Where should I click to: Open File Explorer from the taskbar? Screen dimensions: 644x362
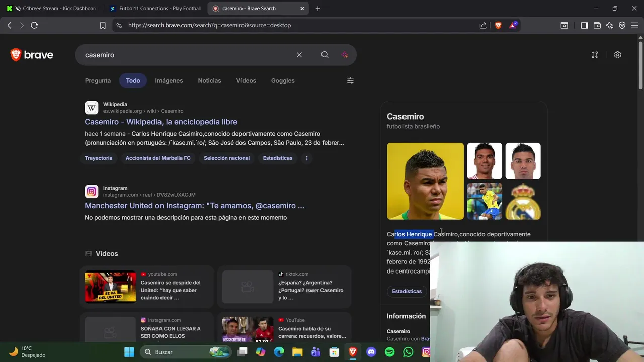[x=297, y=352]
